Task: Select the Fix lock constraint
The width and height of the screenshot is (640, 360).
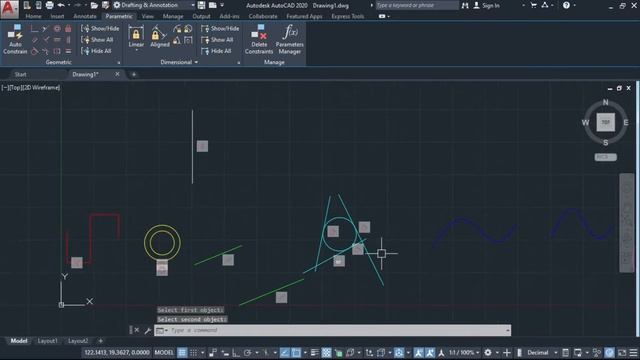Action: 68,29
